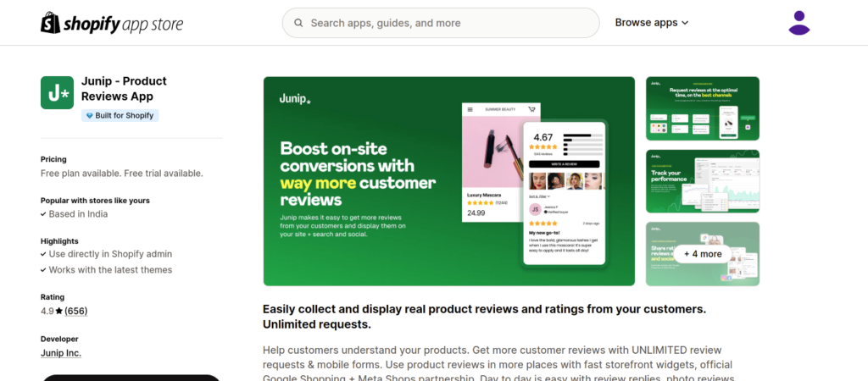Viewport: 868px width, 381px height.
Task: Open the (656) reviews link
Action: (75, 311)
